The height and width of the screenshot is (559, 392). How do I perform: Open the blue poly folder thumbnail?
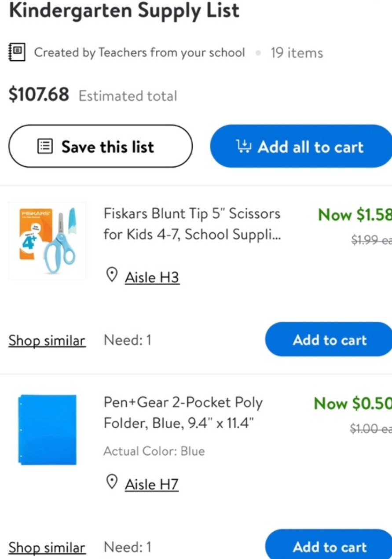[x=47, y=430]
